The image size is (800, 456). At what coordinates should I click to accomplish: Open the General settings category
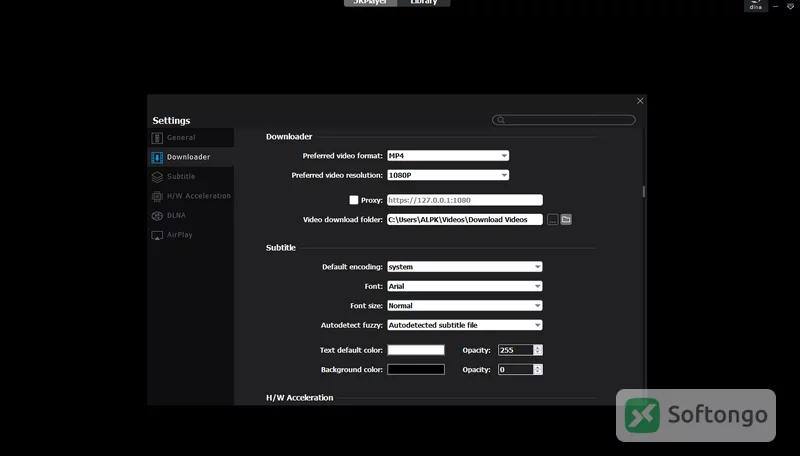click(x=191, y=138)
